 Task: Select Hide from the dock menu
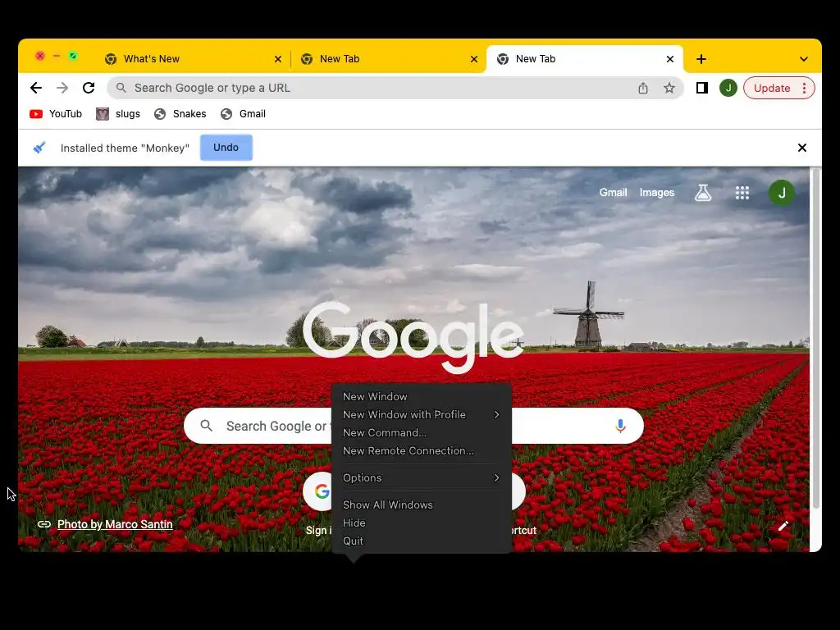(422, 523)
